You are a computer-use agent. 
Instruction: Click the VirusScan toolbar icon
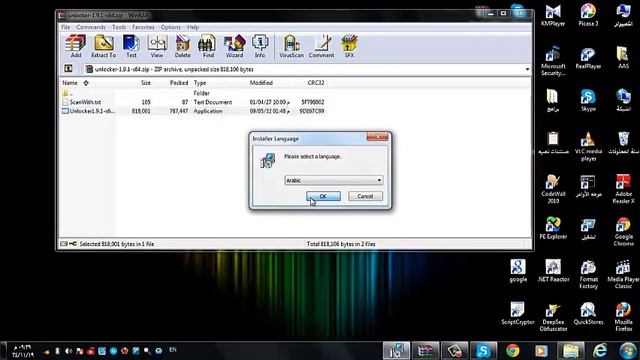(291, 46)
